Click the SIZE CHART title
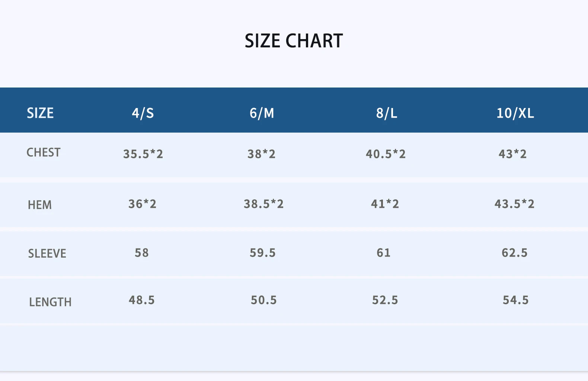Screen dimensions: 588x381 pyautogui.click(x=294, y=41)
